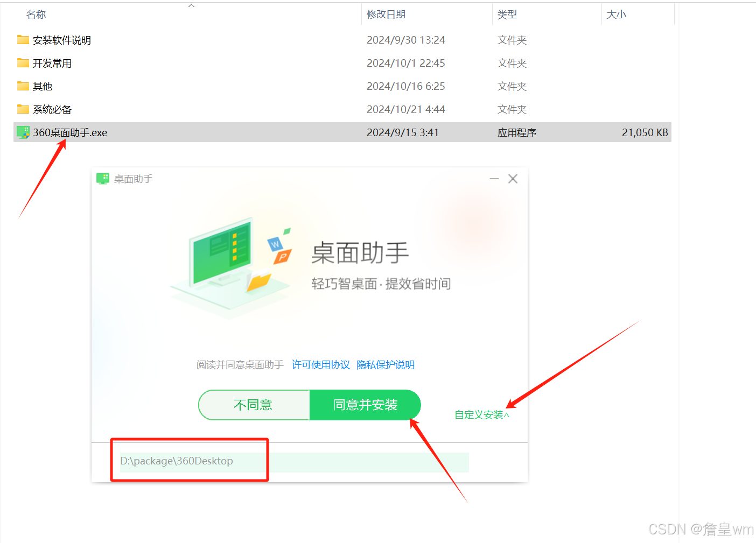
Task: Click the date 2024/10/16 6:25
Action: [406, 87]
